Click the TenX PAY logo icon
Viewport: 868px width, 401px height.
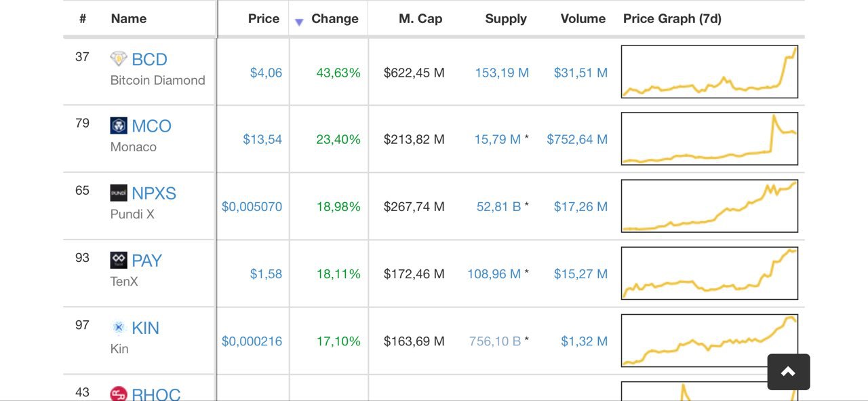coord(119,260)
